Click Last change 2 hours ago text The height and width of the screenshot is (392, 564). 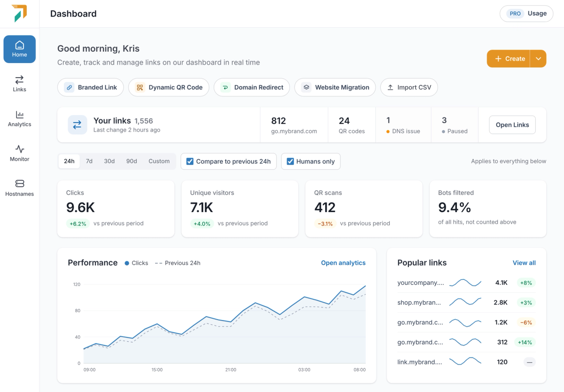coord(127,130)
